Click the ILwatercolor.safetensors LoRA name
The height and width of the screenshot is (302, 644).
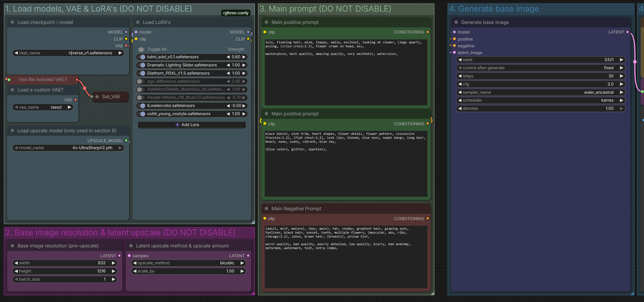pyautogui.click(x=171, y=106)
